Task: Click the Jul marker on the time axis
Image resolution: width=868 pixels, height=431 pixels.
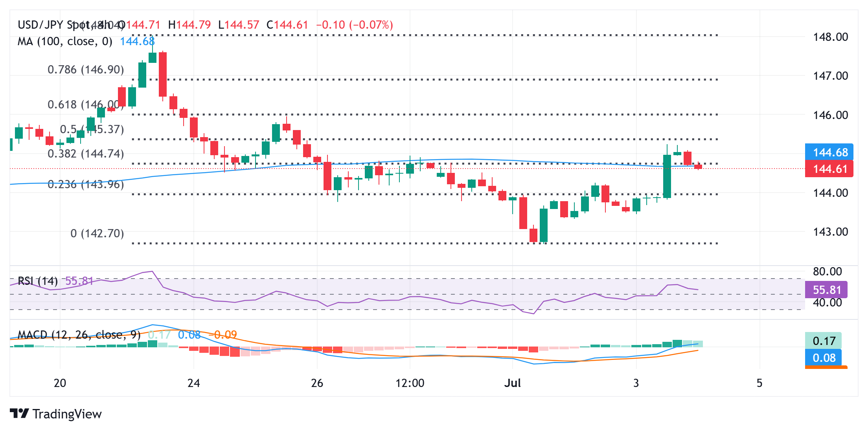Action: [x=513, y=383]
